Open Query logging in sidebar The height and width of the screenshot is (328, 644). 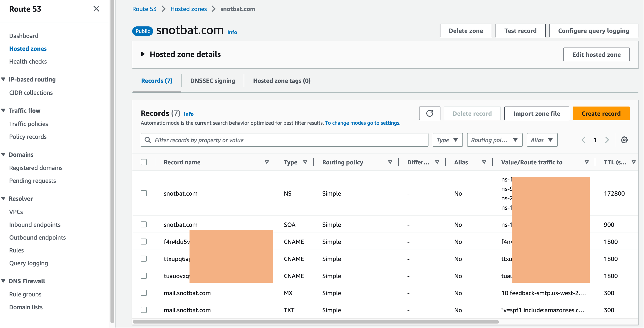pos(28,263)
